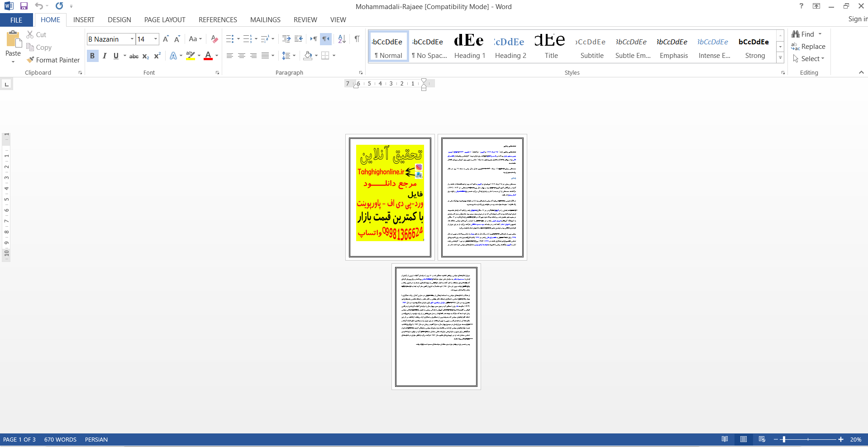Click the zoom slider handle
This screenshot has width=868, height=447.
(784, 439)
